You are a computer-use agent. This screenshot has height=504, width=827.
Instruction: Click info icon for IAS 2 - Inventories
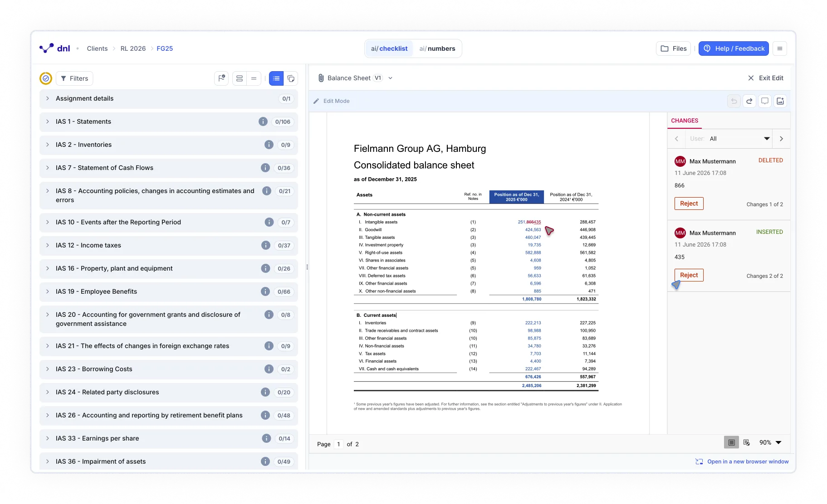pyautogui.click(x=269, y=145)
